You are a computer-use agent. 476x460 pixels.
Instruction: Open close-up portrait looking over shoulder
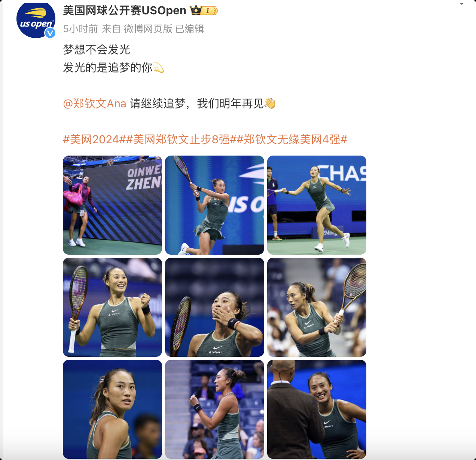(x=112, y=409)
